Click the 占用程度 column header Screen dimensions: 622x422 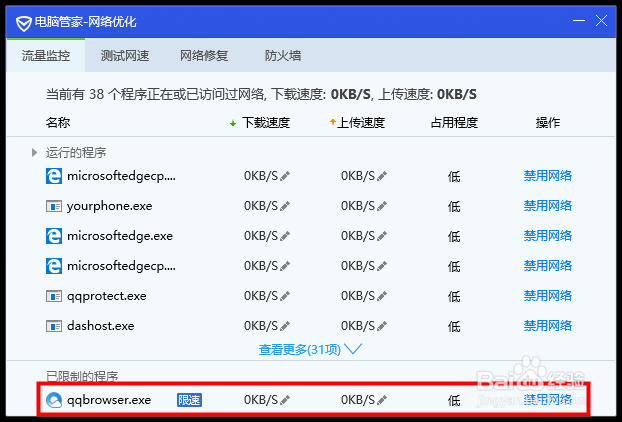coord(454,123)
